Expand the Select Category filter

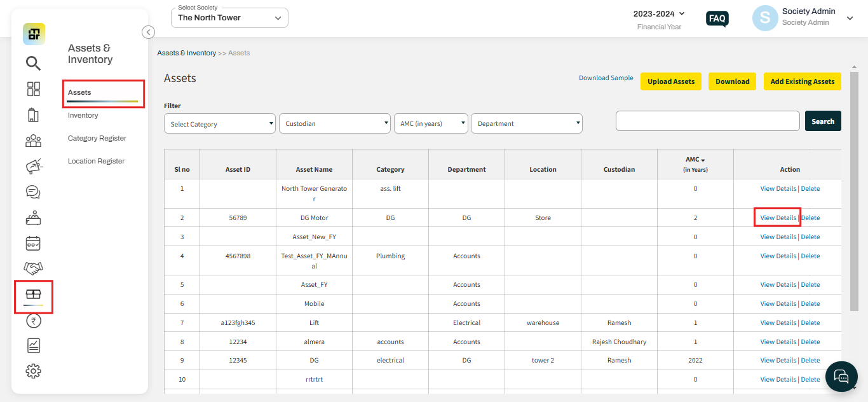[x=219, y=124]
